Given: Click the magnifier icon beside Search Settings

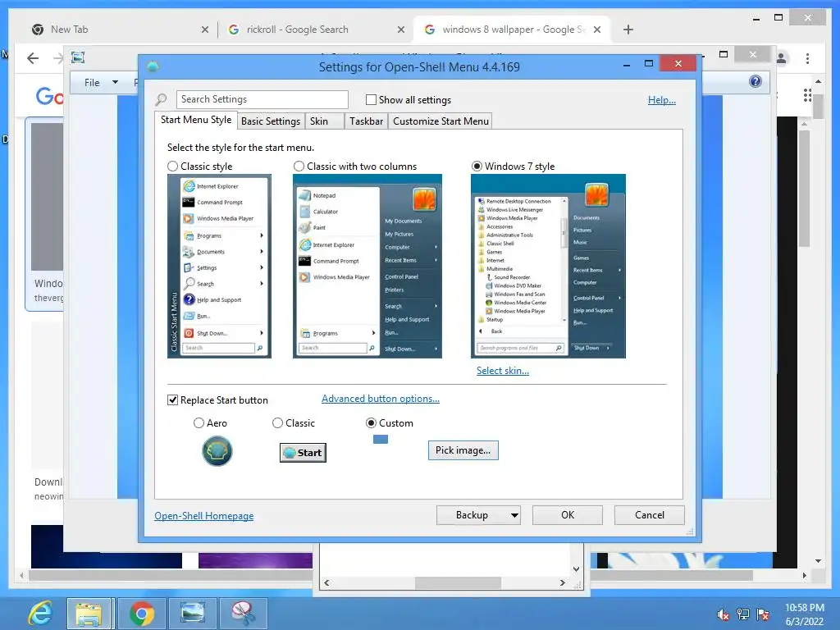Looking at the screenshot, I should 161,99.
